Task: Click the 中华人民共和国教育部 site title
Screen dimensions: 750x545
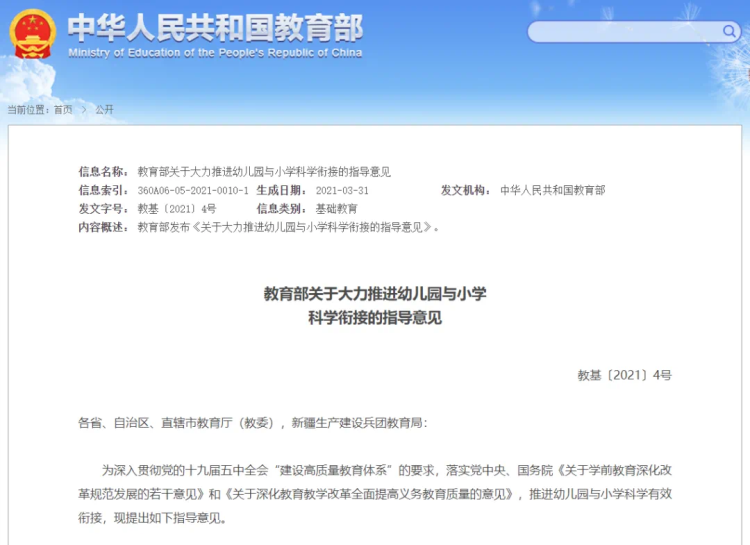Action: (x=215, y=28)
